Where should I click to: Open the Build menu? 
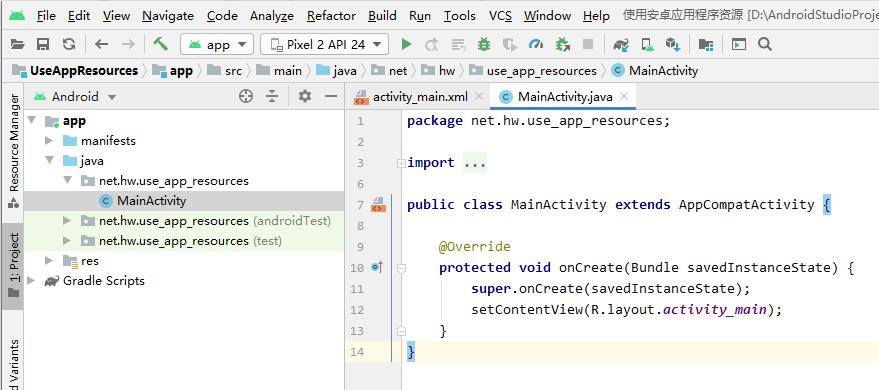[382, 16]
